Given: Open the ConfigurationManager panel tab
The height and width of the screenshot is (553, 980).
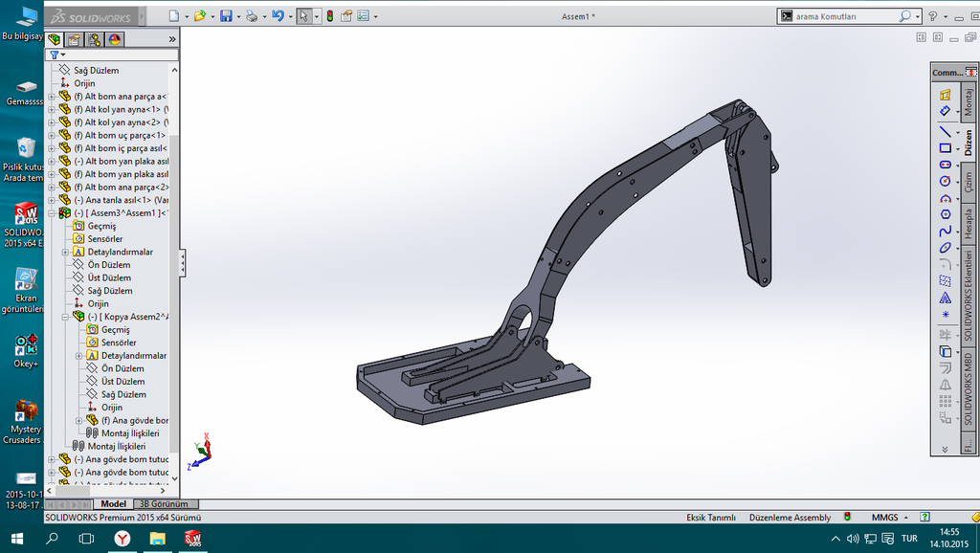Looking at the screenshot, I should (94, 39).
